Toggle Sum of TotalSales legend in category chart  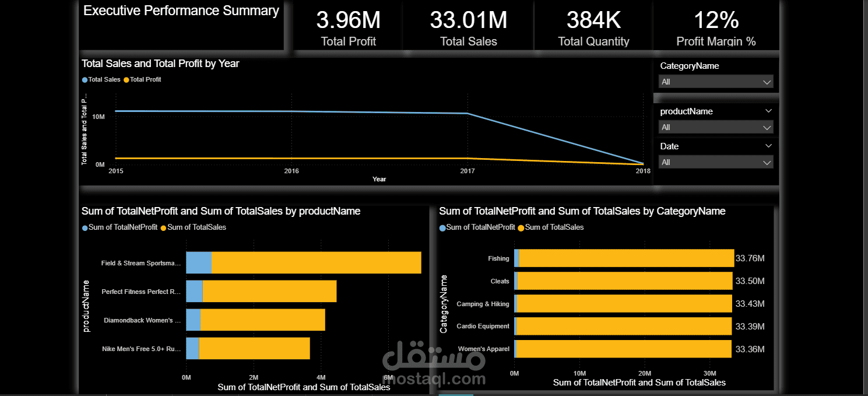550,227
